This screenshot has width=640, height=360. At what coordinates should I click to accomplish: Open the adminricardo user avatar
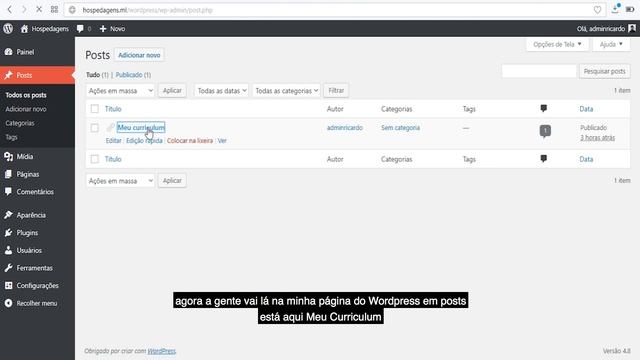pos(632,29)
